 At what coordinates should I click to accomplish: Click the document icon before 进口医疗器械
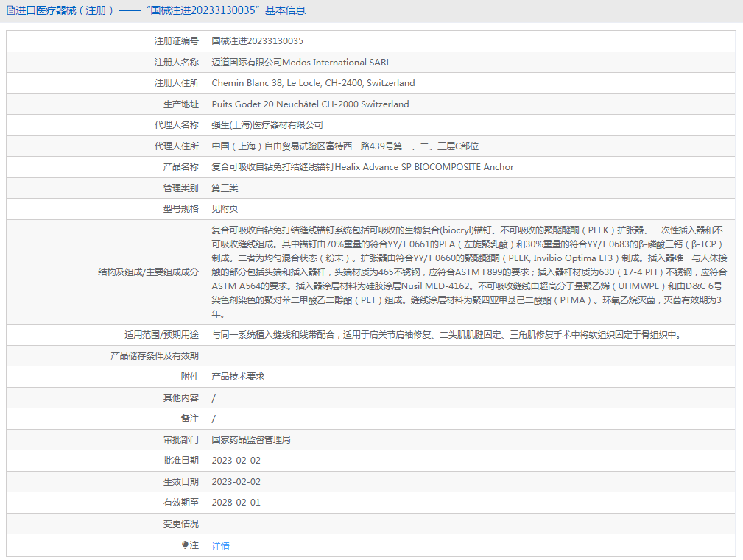click(10, 10)
